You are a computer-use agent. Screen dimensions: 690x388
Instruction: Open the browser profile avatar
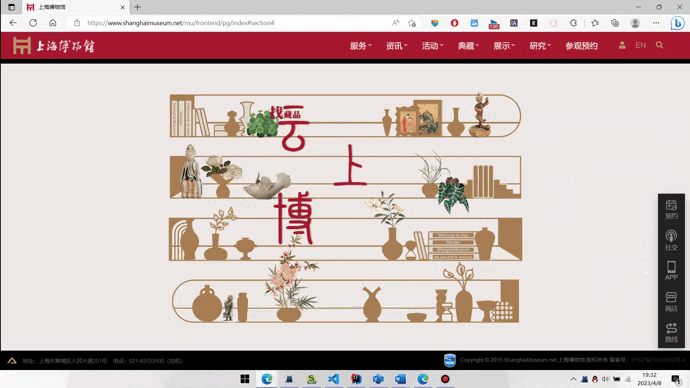(x=635, y=23)
